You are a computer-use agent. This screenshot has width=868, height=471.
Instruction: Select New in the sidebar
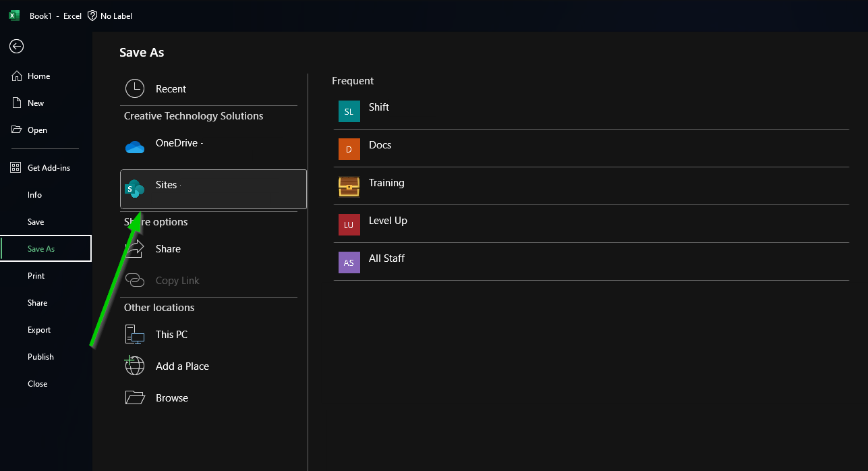[x=46, y=103]
